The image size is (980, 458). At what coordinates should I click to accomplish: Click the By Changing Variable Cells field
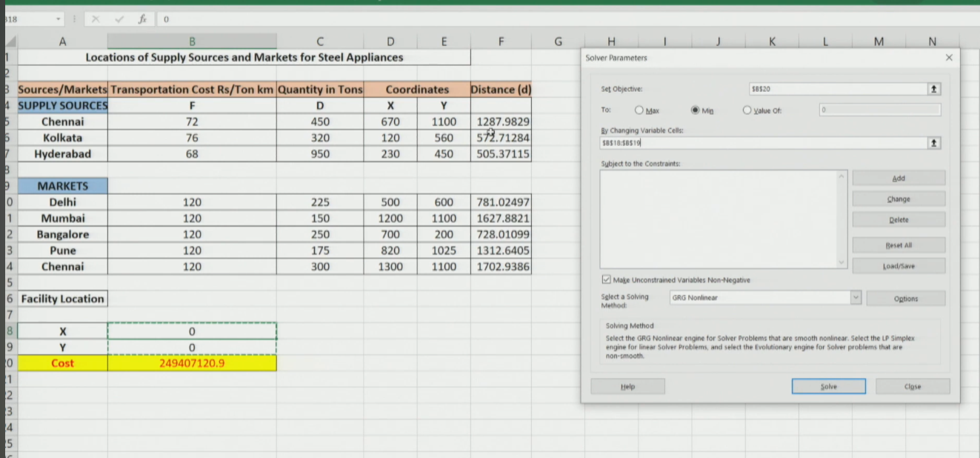(x=764, y=143)
